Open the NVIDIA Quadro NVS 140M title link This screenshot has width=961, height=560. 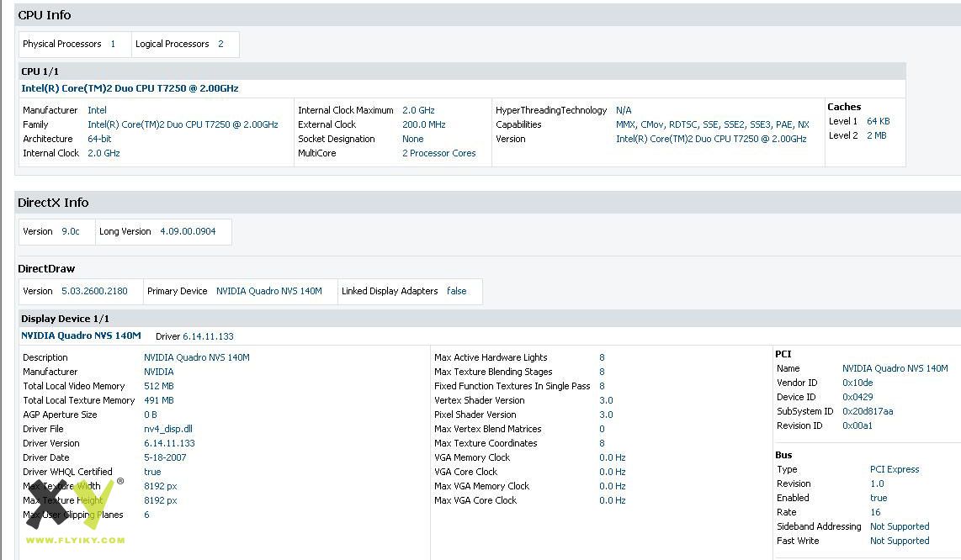click(81, 335)
